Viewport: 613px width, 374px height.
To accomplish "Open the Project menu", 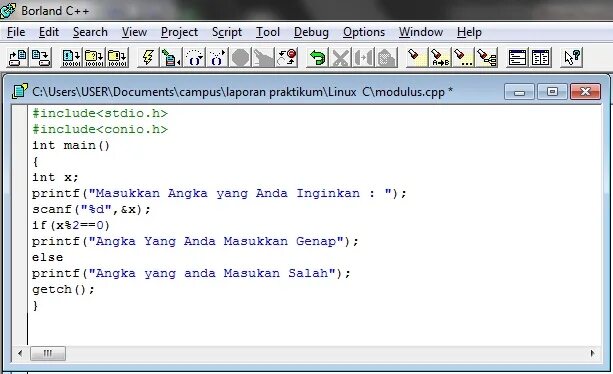I will (x=179, y=32).
